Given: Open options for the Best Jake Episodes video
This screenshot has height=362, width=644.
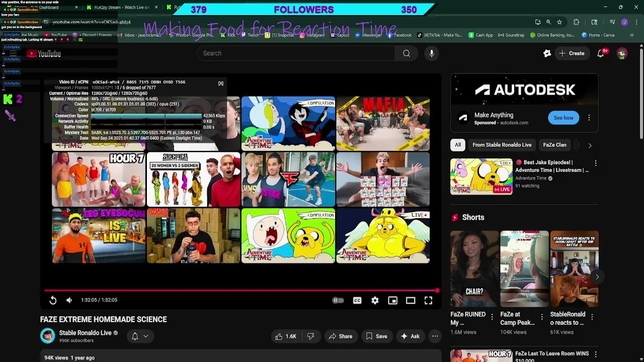Looking at the screenshot, I should tap(596, 163).
